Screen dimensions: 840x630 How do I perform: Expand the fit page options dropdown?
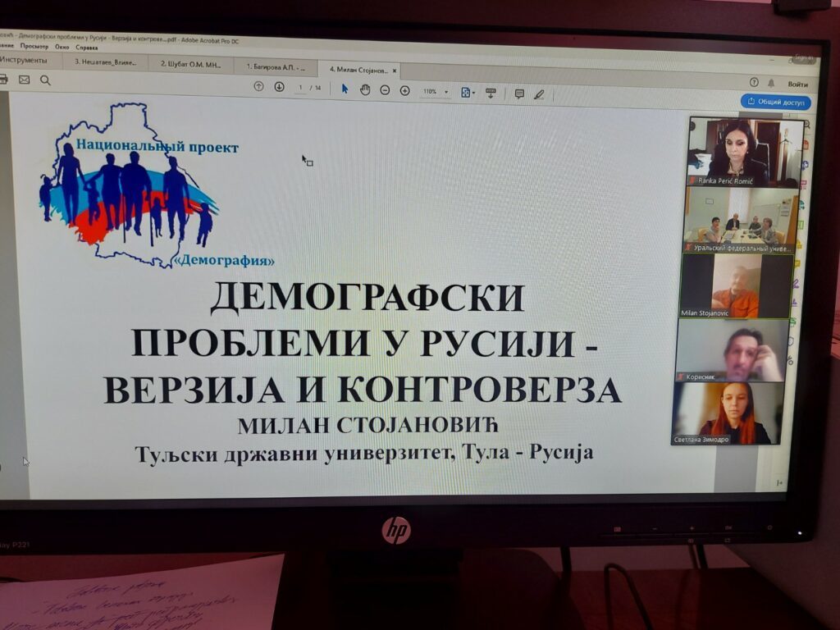coord(468,93)
